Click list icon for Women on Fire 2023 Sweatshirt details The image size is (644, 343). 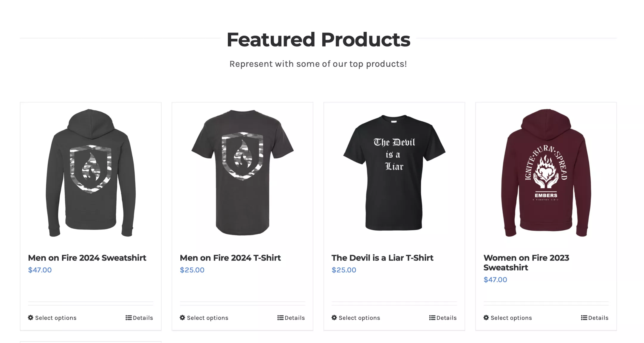pyautogui.click(x=584, y=318)
